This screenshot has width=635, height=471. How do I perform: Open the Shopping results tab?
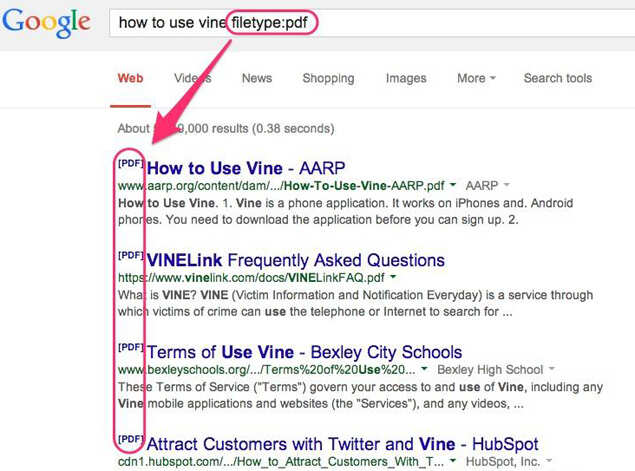(x=328, y=78)
